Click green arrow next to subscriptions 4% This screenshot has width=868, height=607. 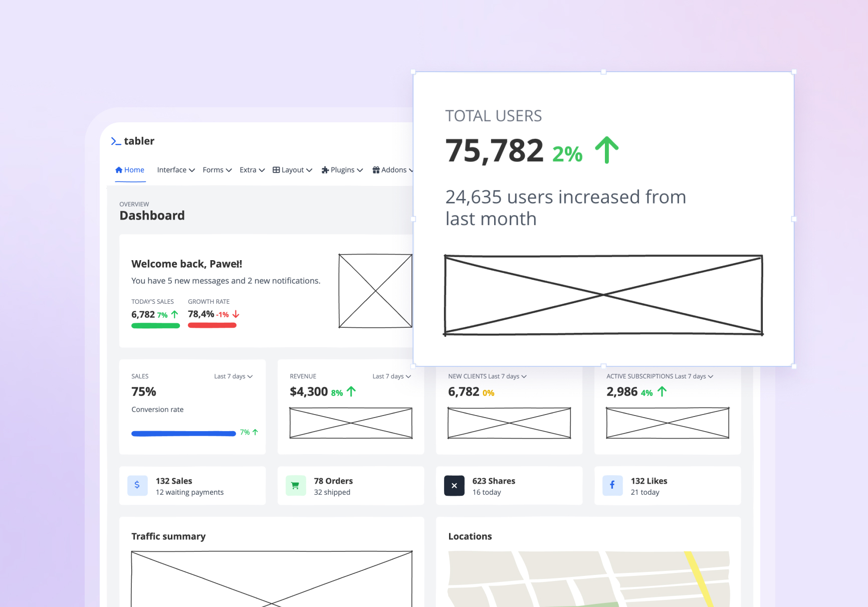pyautogui.click(x=662, y=391)
